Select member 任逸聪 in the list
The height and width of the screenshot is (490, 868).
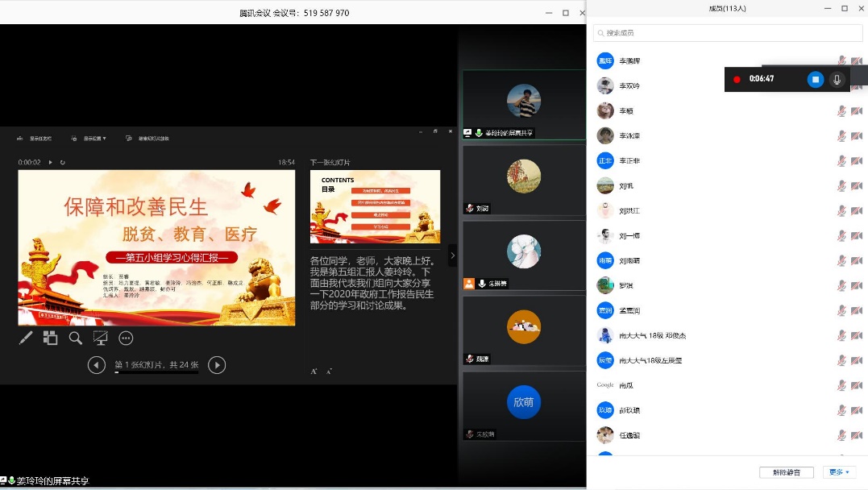point(631,435)
